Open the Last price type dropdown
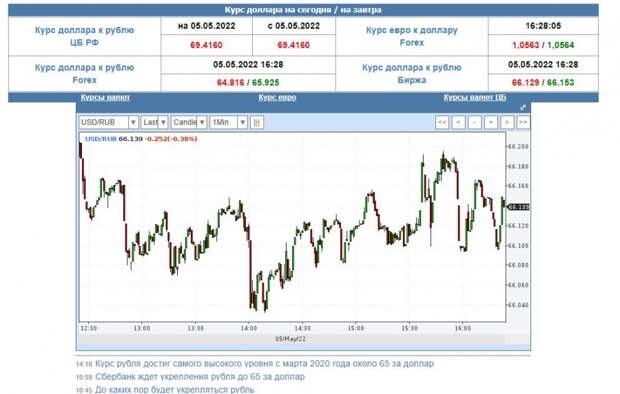 [x=155, y=122]
